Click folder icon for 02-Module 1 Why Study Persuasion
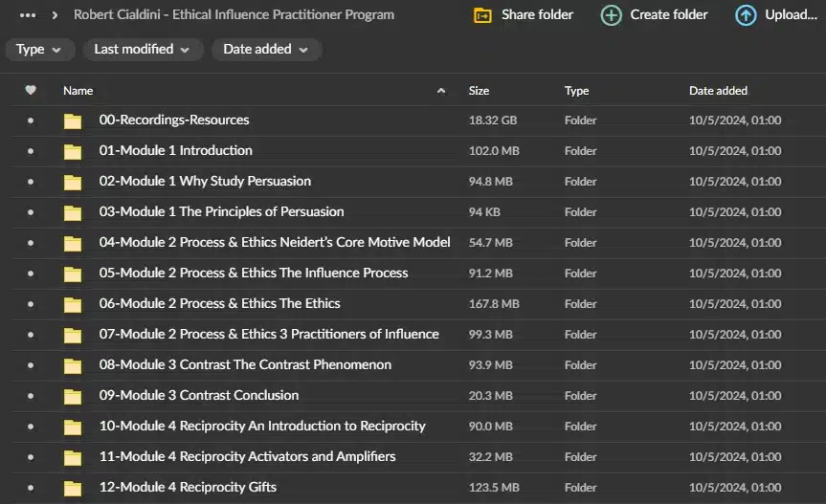826x504 pixels. point(73,182)
